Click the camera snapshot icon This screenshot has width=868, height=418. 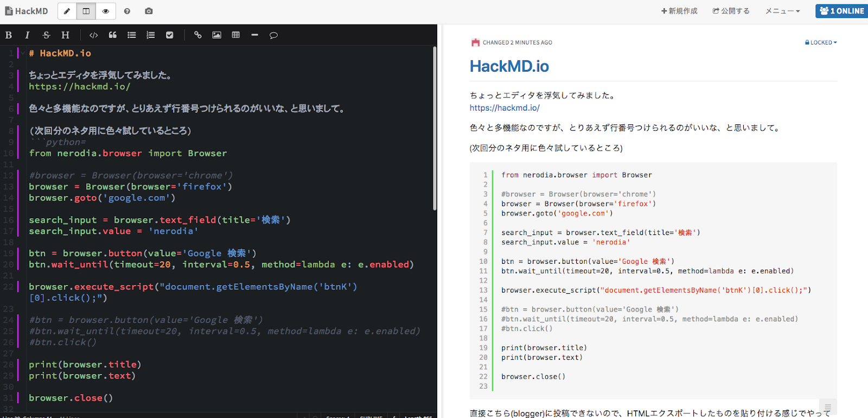pyautogui.click(x=149, y=11)
